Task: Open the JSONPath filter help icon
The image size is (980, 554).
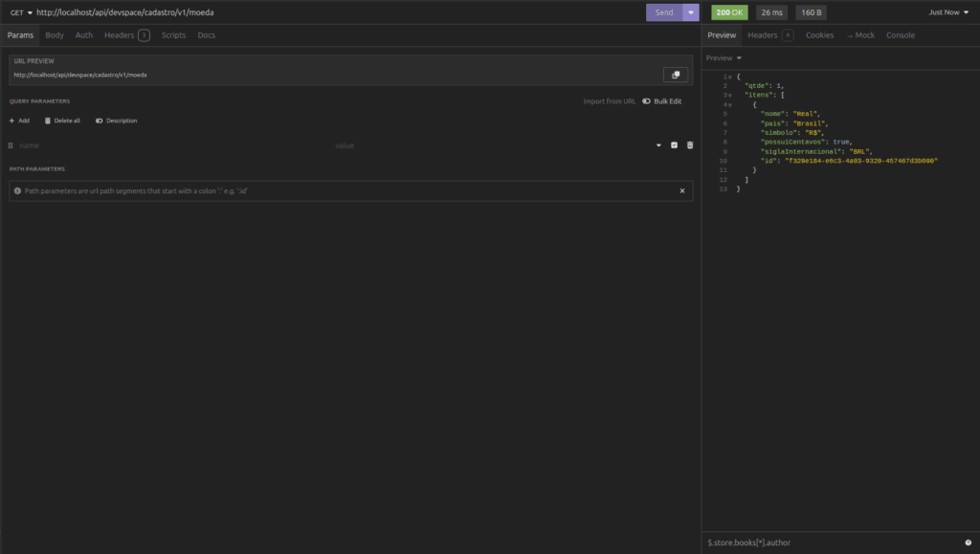Action: pyautogui.click(x=969, y=543)
